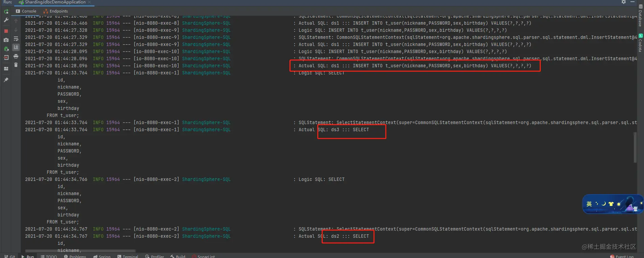Image resolution: width=644 pixels, height=258 pixels.
Task: Open the Event Log
Action: pos(622,256)
